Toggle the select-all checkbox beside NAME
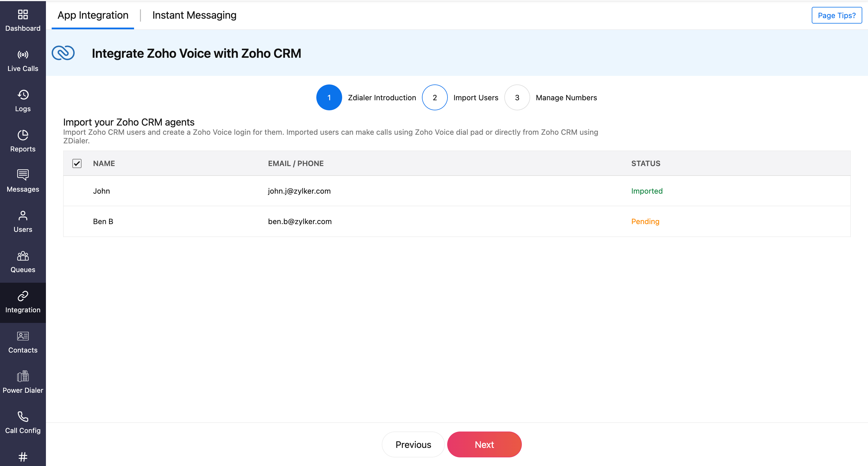This screenshot has width=868, height=466. [x=77, y=163]
